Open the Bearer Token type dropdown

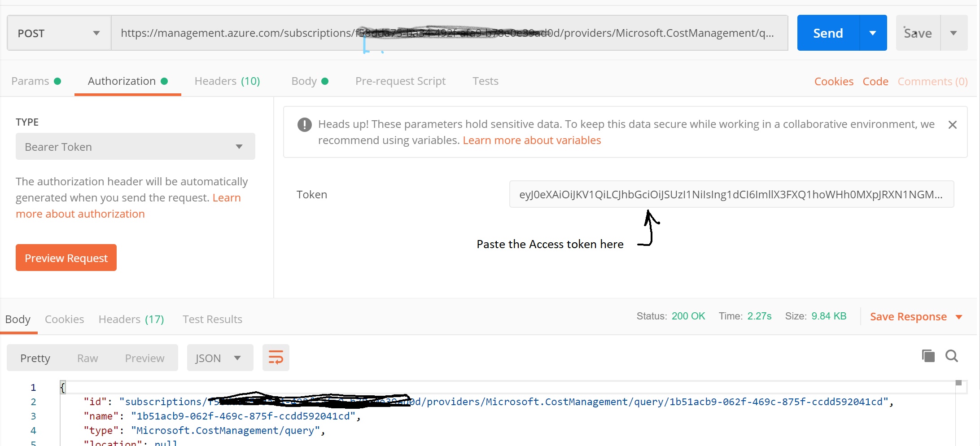pos(135,147)
